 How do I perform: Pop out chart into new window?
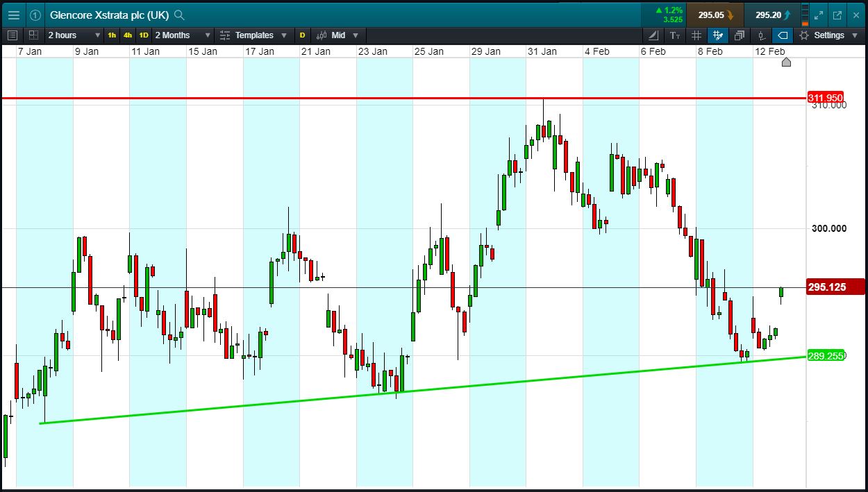pos(837,15)
